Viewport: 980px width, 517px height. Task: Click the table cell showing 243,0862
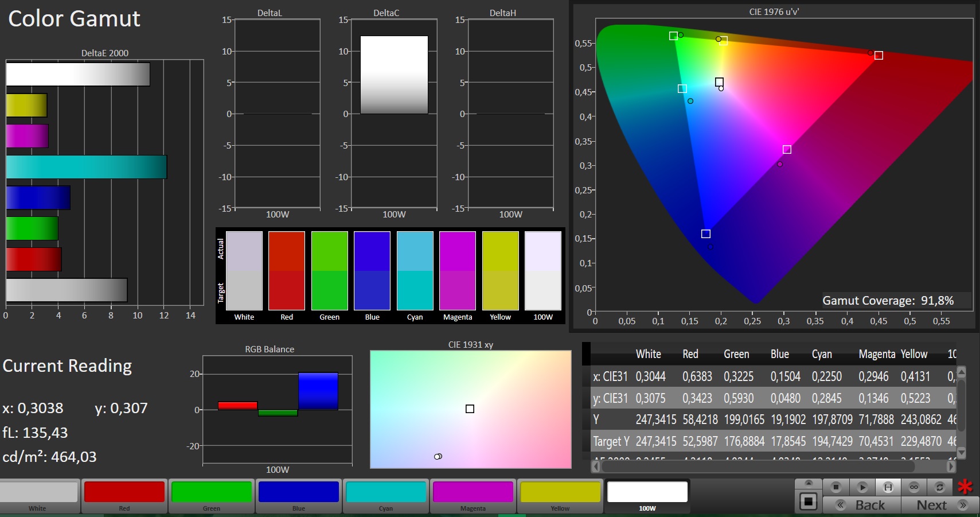point(921,419)
